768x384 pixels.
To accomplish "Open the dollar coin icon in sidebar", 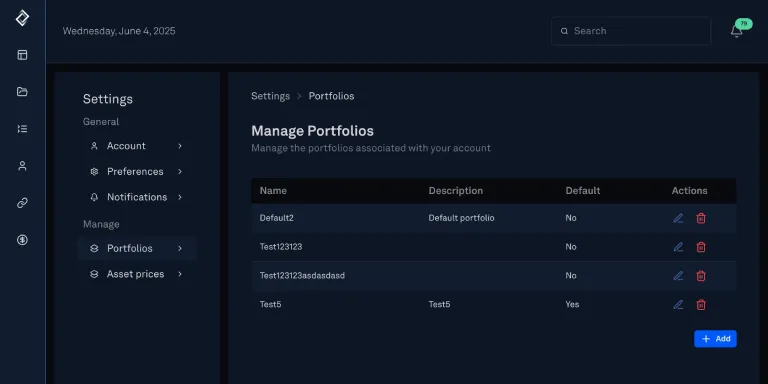I will (x=22, y=240).
